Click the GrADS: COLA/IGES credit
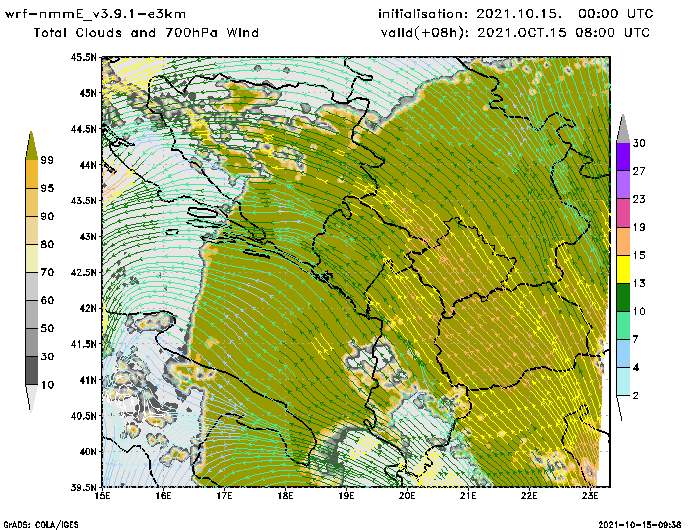 [41, 525]
